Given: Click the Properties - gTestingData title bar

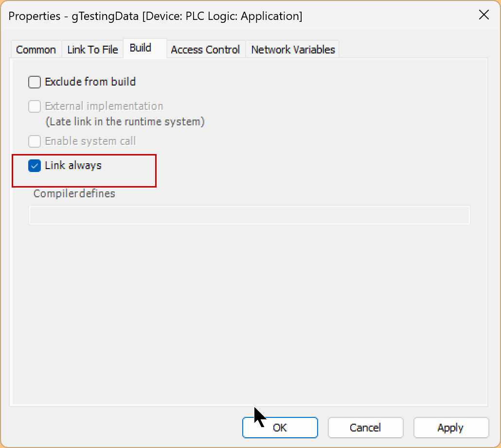Looking at the screenshot, I should click(x=156, y=16).
